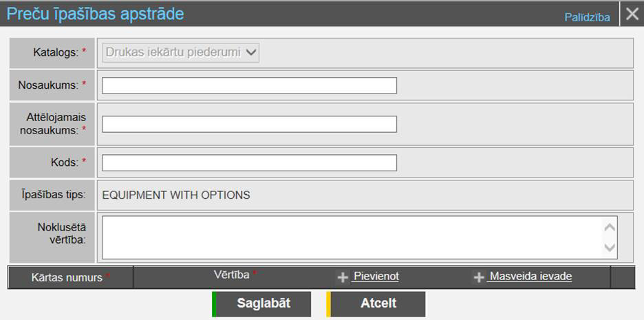644x320 pixels.
Task: Click the Katalogs field label
Action: click(x=56, y=52)
